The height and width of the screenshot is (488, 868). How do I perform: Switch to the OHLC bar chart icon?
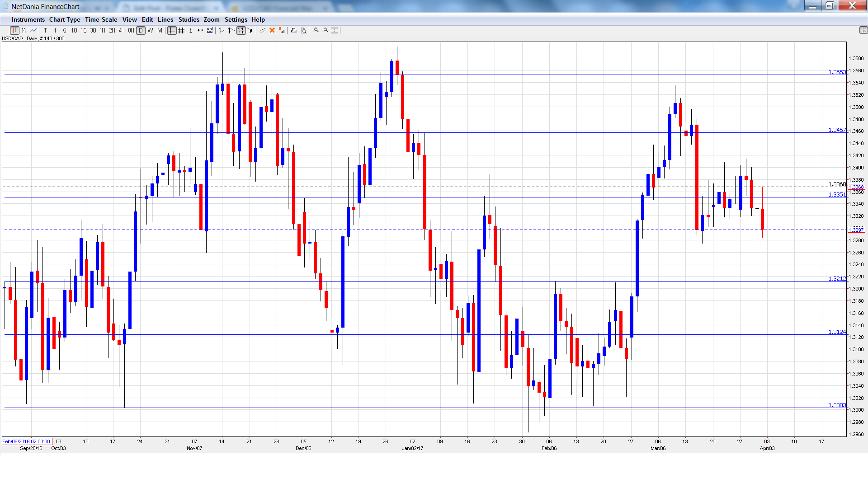point(24,30)
